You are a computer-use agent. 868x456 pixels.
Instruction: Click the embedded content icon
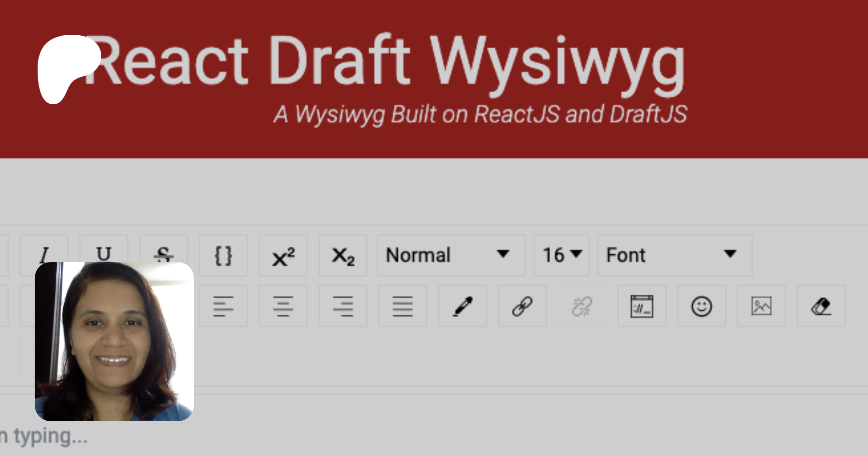pos(642,306)
